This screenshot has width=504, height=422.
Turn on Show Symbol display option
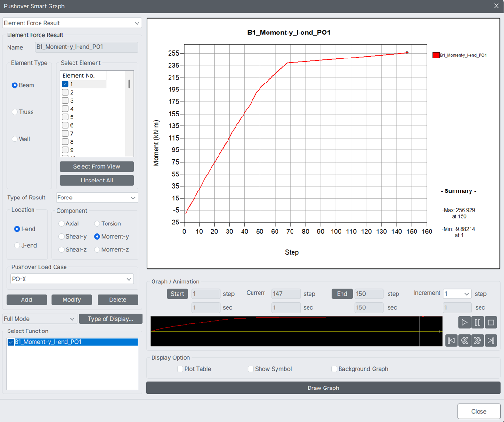tap(251, 369)
